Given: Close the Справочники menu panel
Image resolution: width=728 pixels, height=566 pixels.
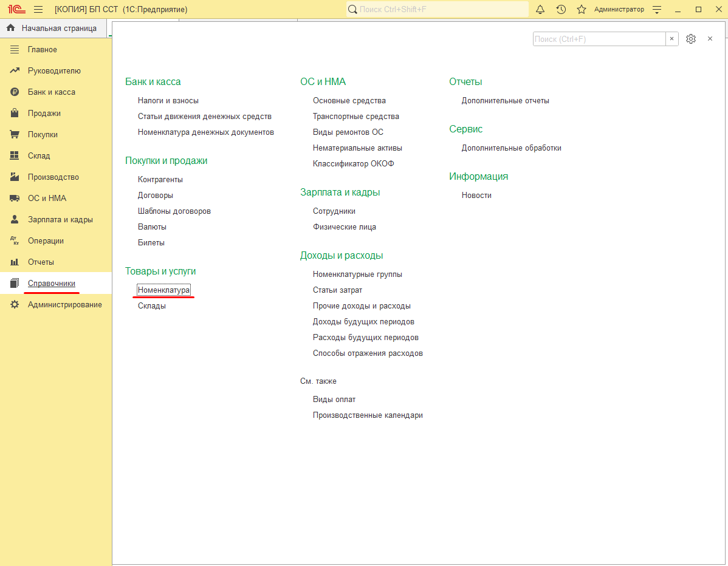Looking at the screenshot, I should click(x=710, y=39).
